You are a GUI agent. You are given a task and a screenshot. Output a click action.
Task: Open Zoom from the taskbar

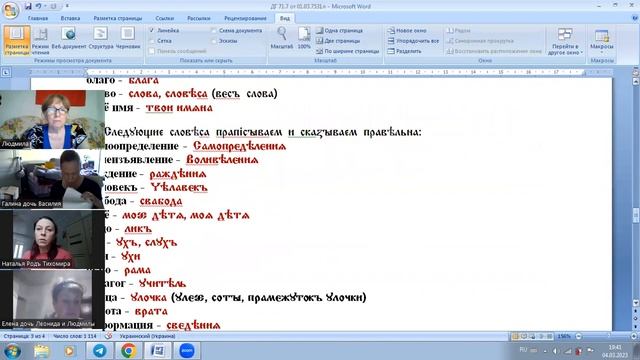point(187,351)
